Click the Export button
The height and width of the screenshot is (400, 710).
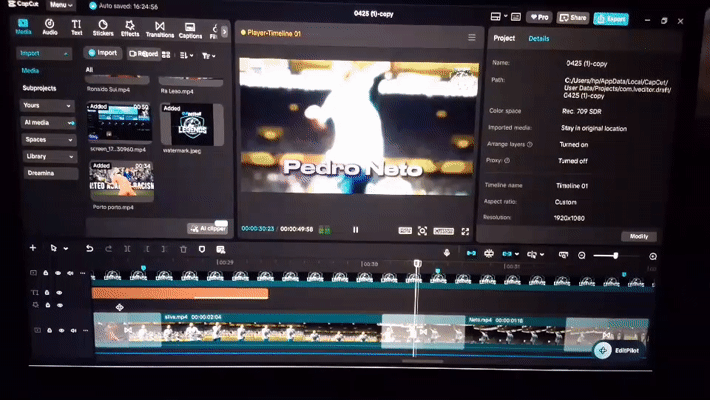click(611, 19)
